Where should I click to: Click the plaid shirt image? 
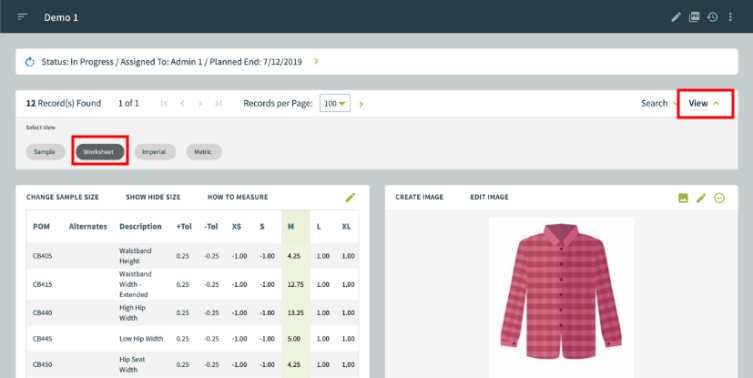click(x=561, y=293)
